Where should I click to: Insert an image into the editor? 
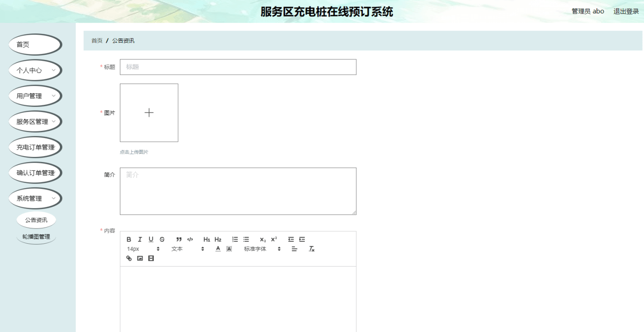[139, 258]
